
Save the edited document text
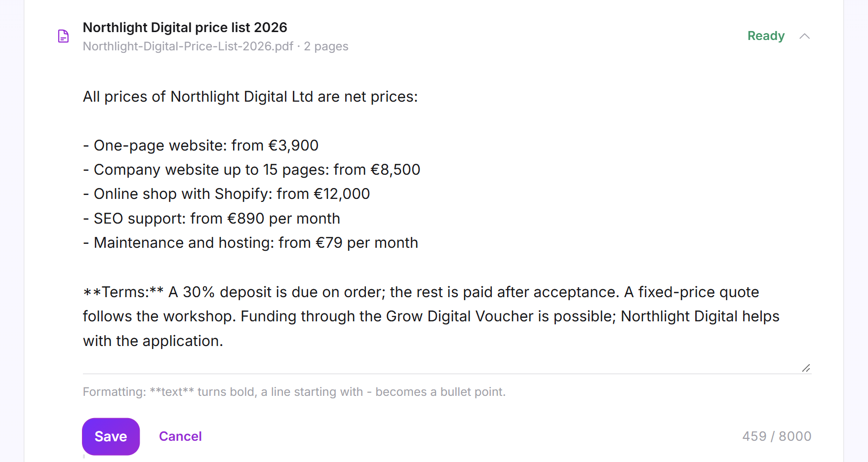click(x=111, y=436)
